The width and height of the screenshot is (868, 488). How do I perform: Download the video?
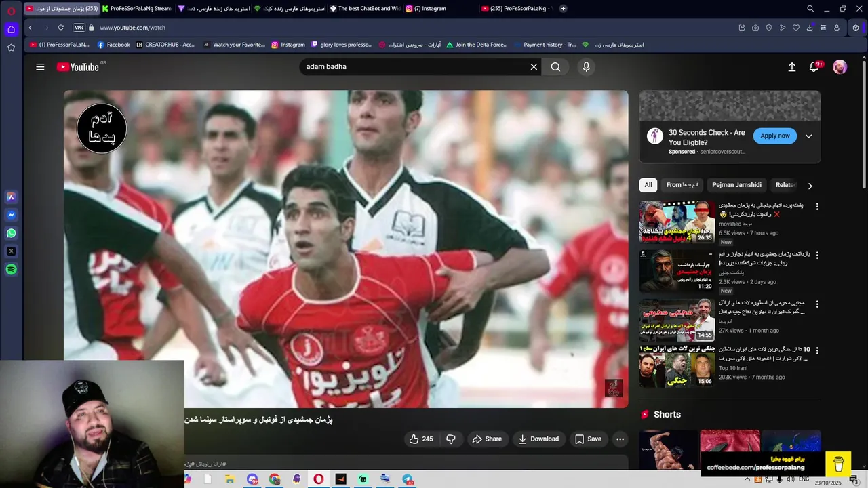pos(539,439)
